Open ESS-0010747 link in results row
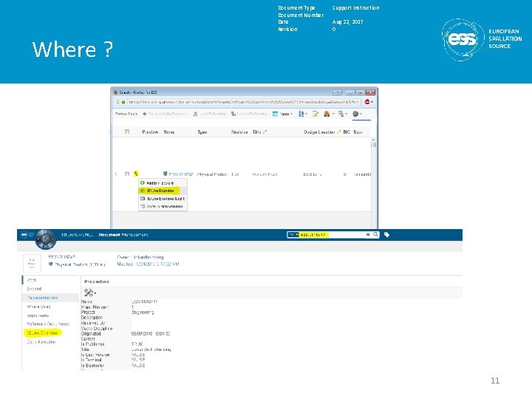532x399 pixels. 180,174
